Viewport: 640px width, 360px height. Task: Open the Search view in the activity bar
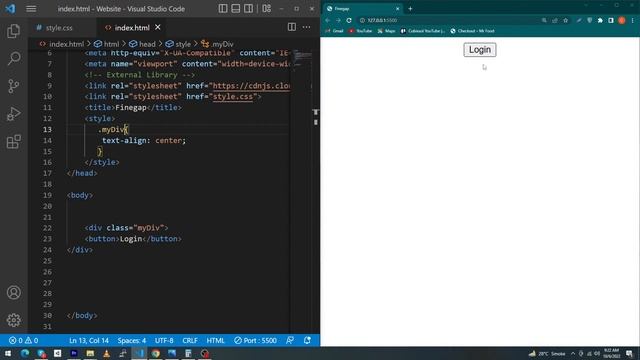pos(13,58)
